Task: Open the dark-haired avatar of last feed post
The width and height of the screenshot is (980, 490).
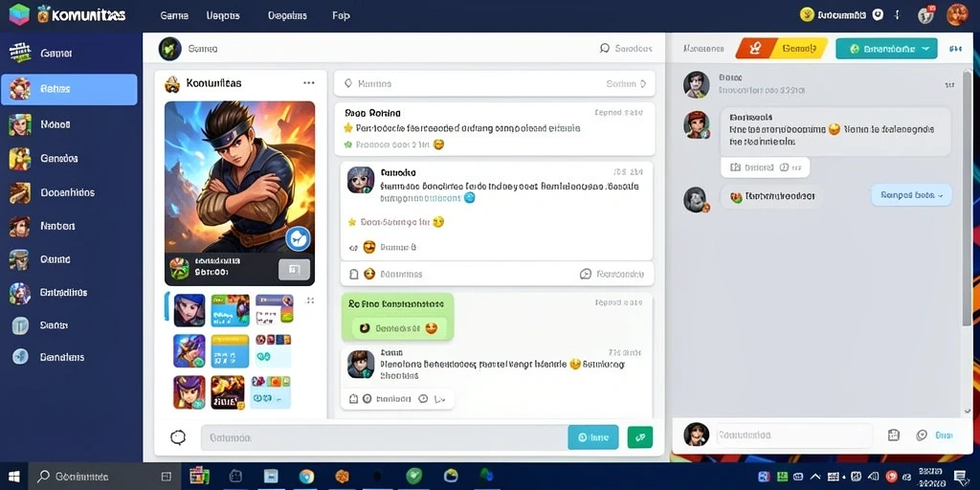Action: pyautogui.click(x=361, y=364)
